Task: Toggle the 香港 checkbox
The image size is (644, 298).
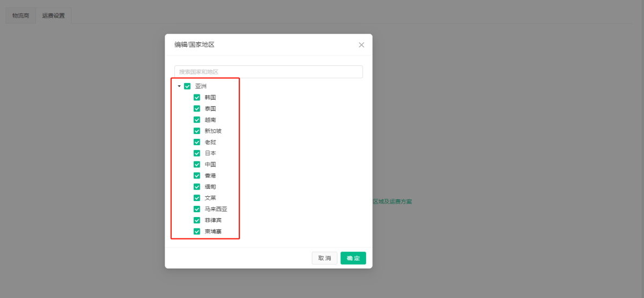Action: [x=197, y=176]
